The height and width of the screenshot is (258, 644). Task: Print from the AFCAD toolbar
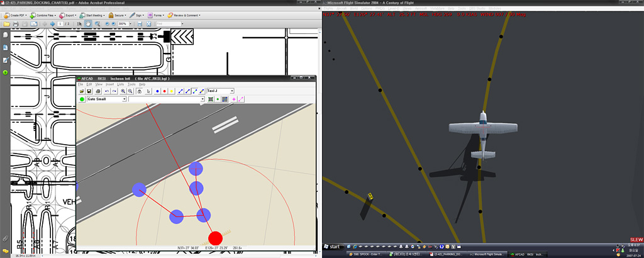click(98, 91)
